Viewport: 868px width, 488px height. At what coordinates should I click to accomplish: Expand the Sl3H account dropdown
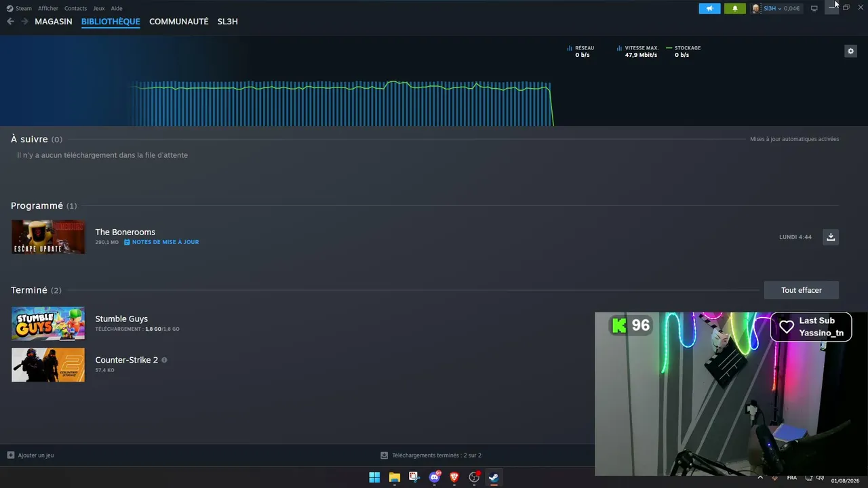pyautogui.click(x=779, y=8)
